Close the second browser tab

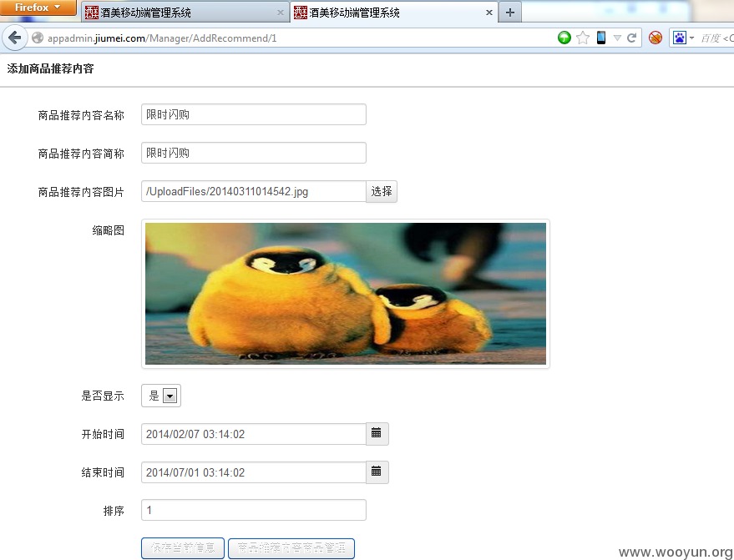[x=489, y=13]
